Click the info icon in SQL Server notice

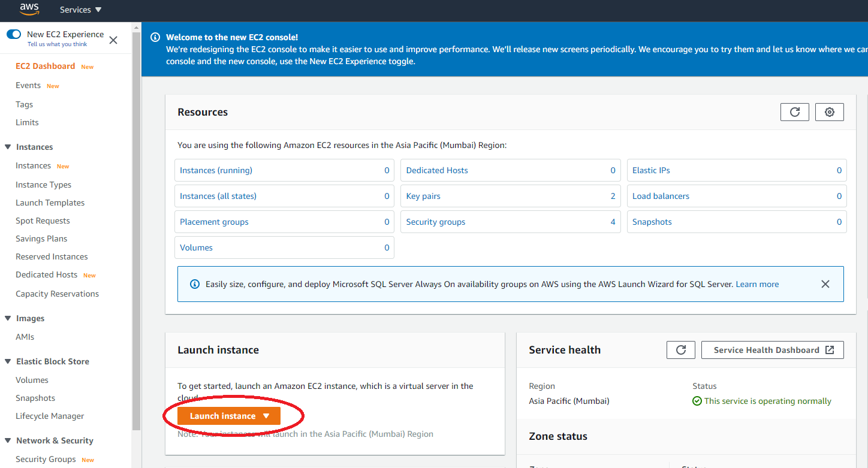pyautogui.click(x=195, y=284)
